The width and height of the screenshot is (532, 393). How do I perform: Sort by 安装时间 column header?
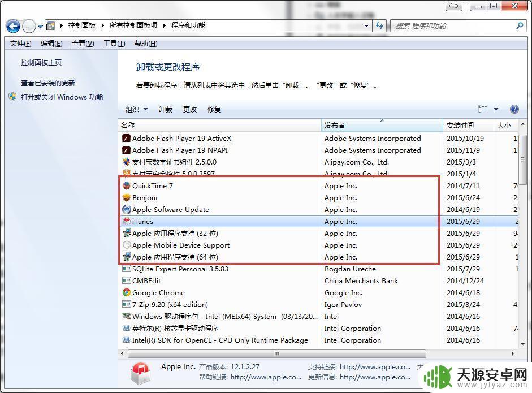(x=468, y=125)
